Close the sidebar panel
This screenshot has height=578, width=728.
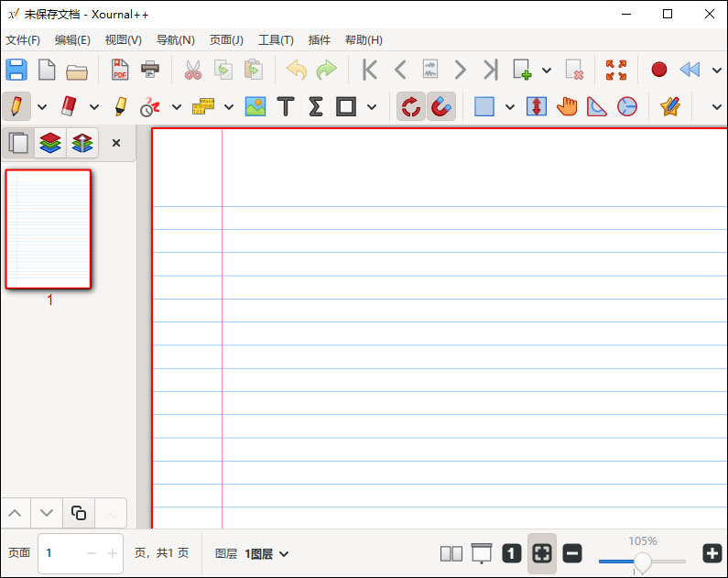click(116, 143)
